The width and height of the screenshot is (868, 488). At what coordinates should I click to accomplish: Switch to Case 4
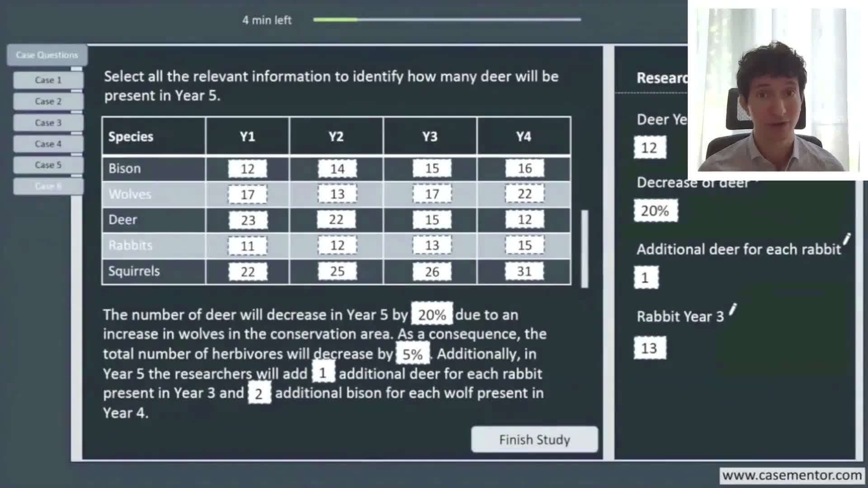click(48, 144)
